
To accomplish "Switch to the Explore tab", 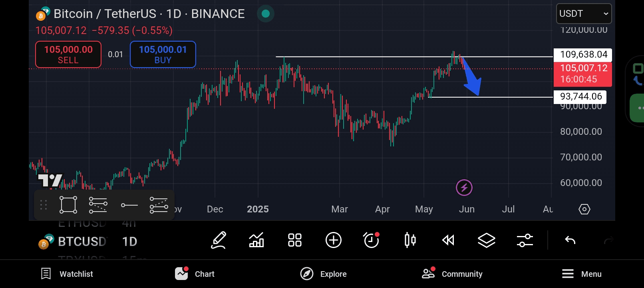I will pyautogui.click(x=324, y=274).
